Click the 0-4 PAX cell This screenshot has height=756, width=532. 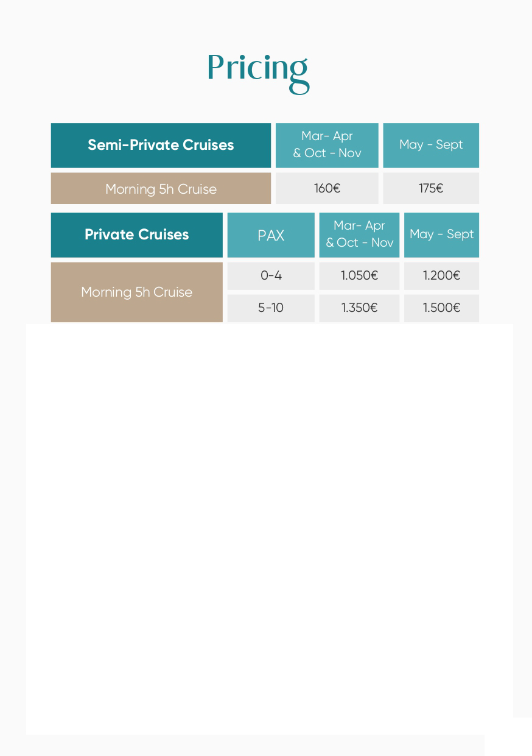[271, 276]
